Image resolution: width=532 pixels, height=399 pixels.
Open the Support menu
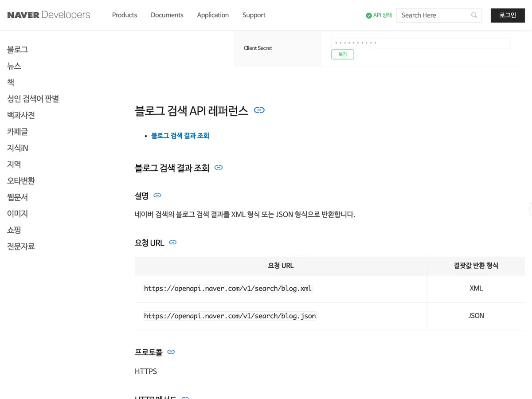pyautogui.click(x=254, y=15)
